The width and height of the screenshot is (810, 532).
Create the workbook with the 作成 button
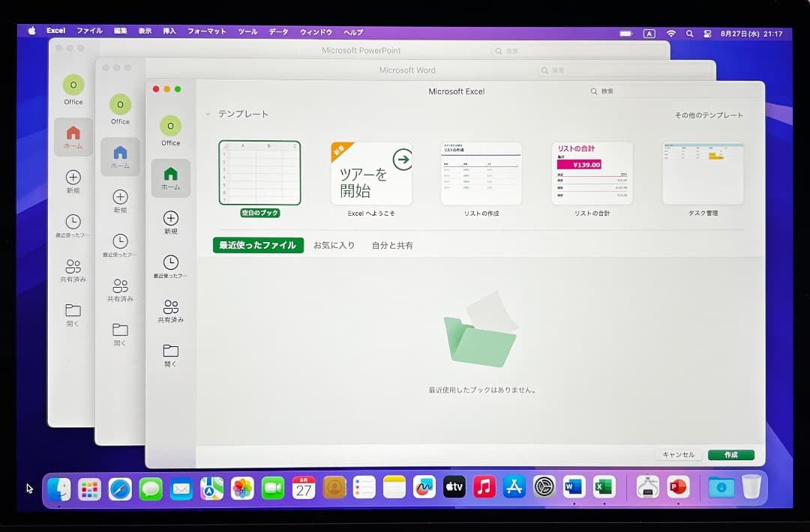[730, 454]
